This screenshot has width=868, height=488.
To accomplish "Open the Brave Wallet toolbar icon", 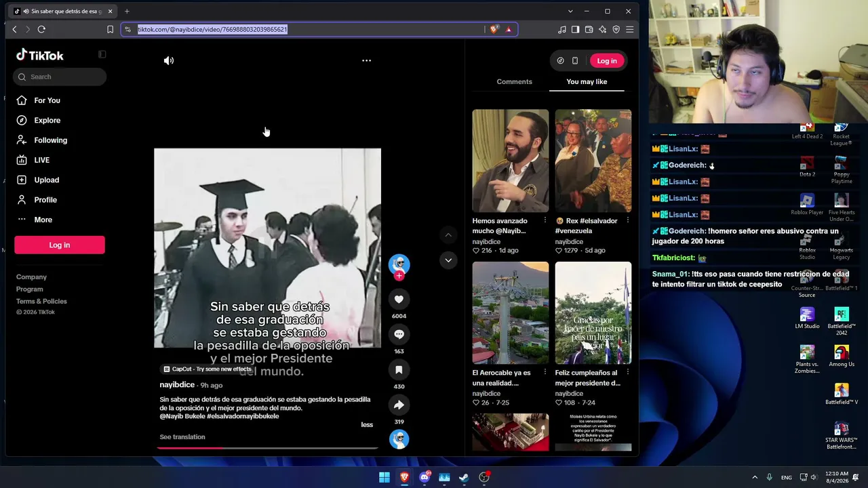I will pos(589,29).
